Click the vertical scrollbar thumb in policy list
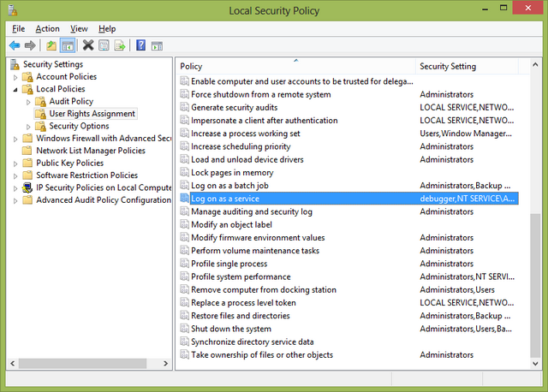The height and width of the screenshot is (392, 548). coord(535,285)
